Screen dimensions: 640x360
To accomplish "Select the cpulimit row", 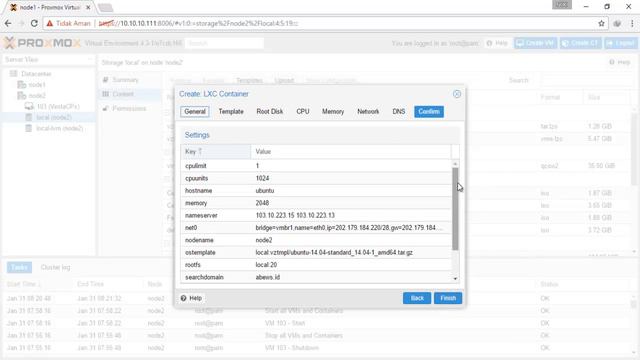I will (x=316, y=166).
